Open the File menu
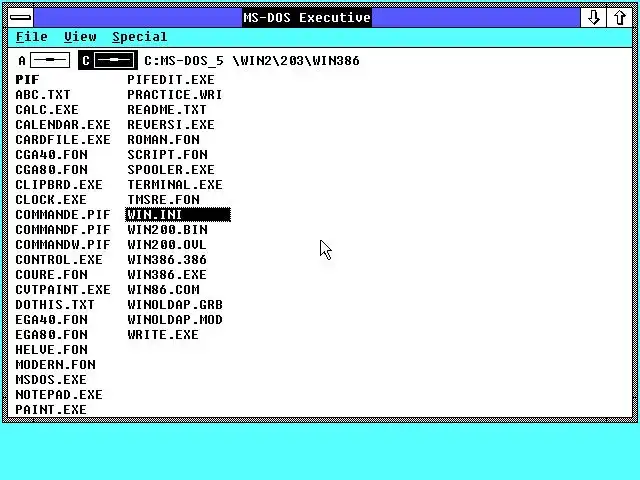Image resolution: width=640 pixels, height=480 pixels. coord(31,37)
